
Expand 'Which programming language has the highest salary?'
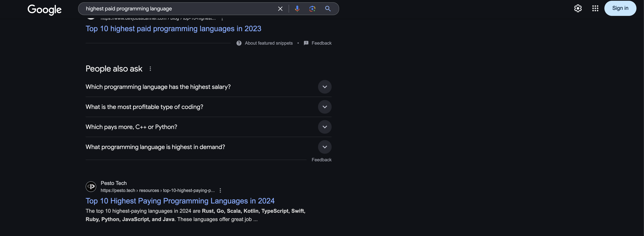click(x=324, y=87)
